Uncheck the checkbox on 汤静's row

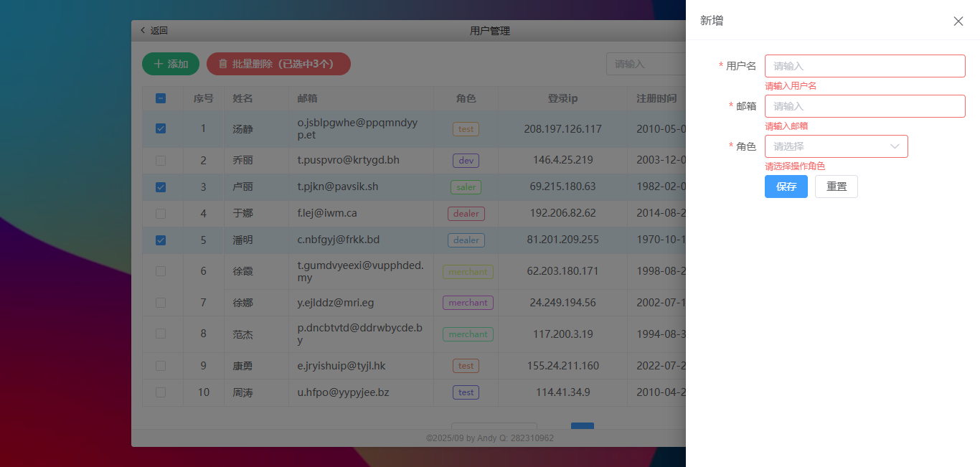point(161,128)
